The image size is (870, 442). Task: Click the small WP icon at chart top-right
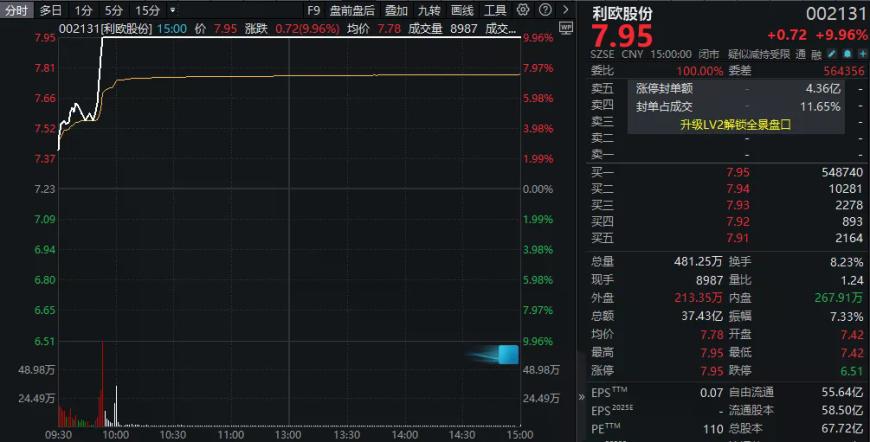coord(566,30)
